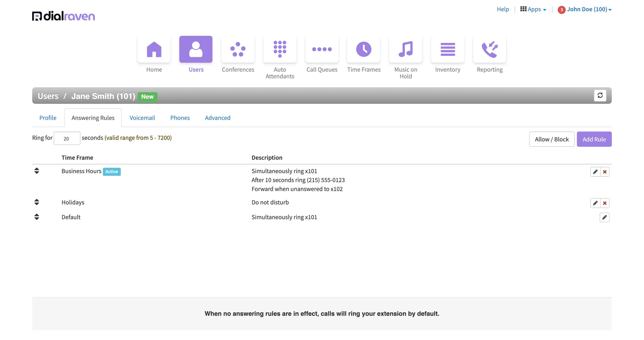The height and width of the screenshot is (340, 644).
Task: Go to the Home section icon
Action: [154, 49]
